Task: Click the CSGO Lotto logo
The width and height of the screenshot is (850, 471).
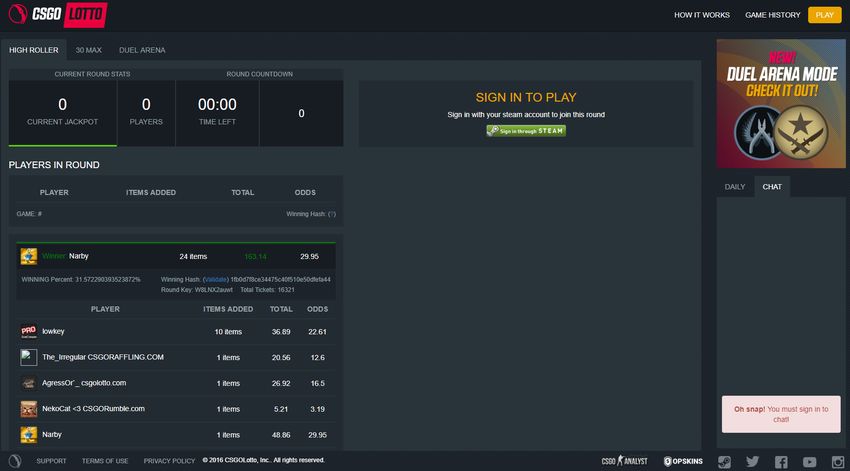Action: (x=57, y=14)
